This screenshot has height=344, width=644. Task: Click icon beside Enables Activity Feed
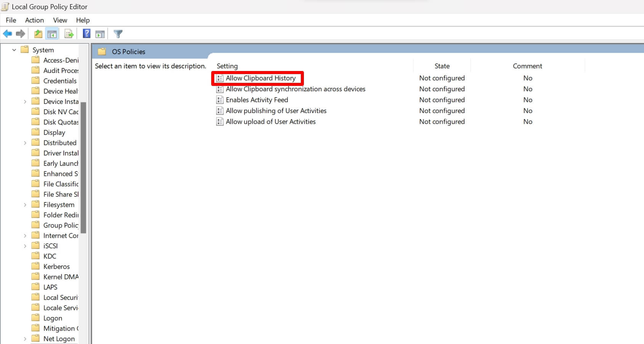[220, 100]
